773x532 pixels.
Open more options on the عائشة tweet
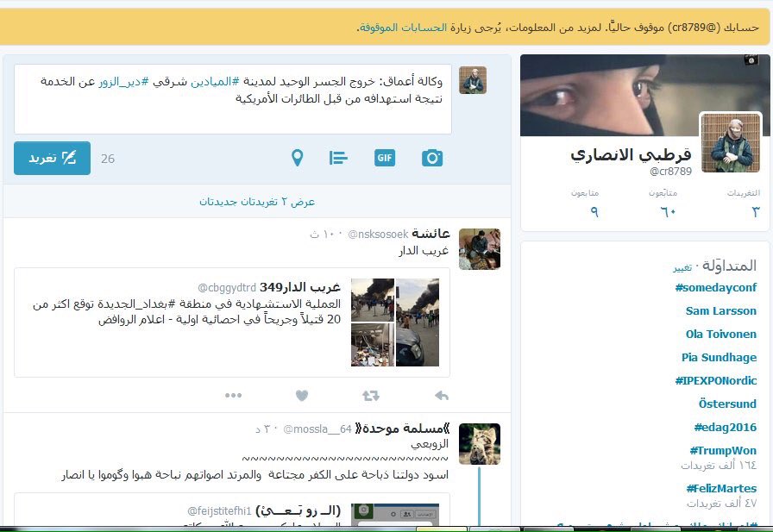233,396
